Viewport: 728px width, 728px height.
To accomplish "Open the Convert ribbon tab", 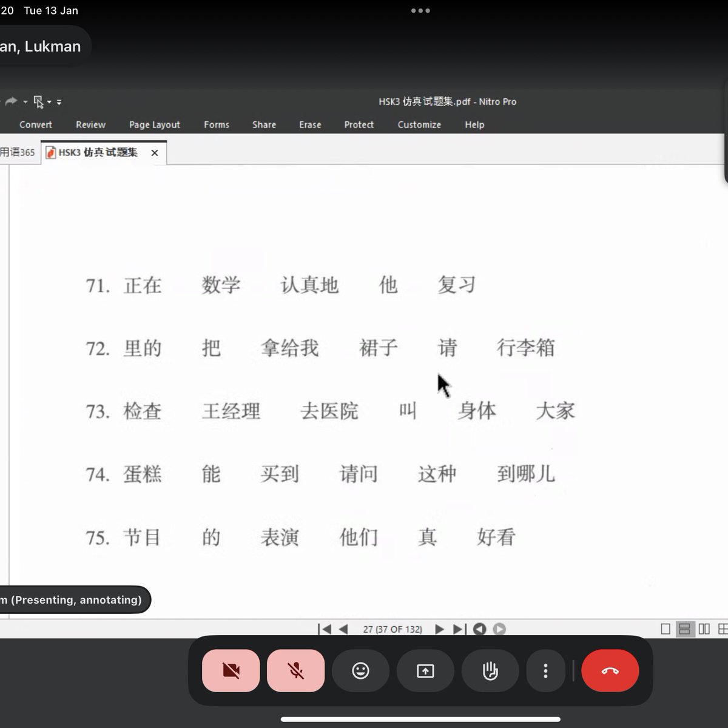I will tap(36, 124).
